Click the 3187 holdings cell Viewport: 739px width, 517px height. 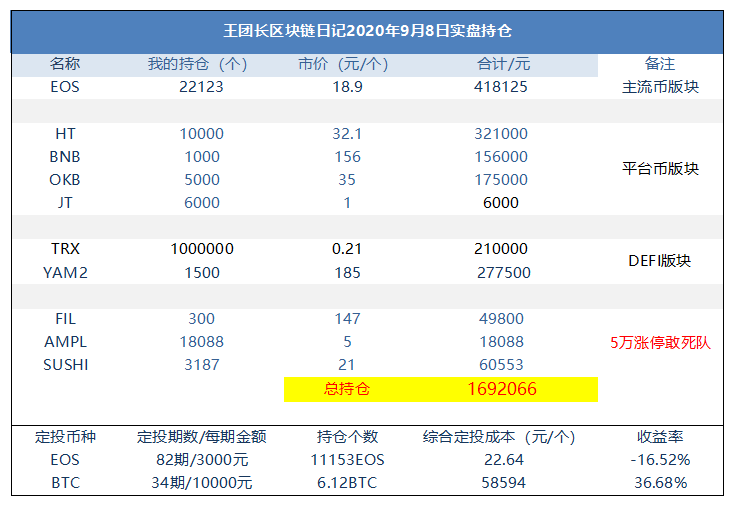[x=202, y=365]
